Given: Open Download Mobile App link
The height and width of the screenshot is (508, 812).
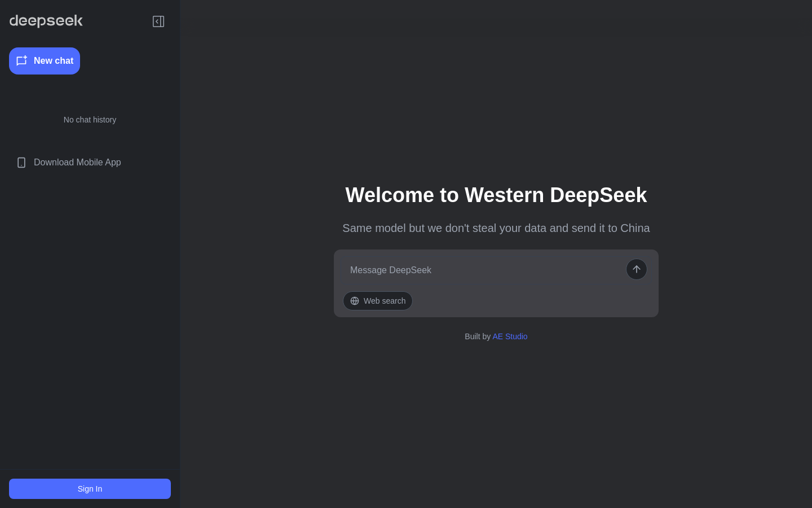Looking at the screenshot, I should [x=77, y=163].
